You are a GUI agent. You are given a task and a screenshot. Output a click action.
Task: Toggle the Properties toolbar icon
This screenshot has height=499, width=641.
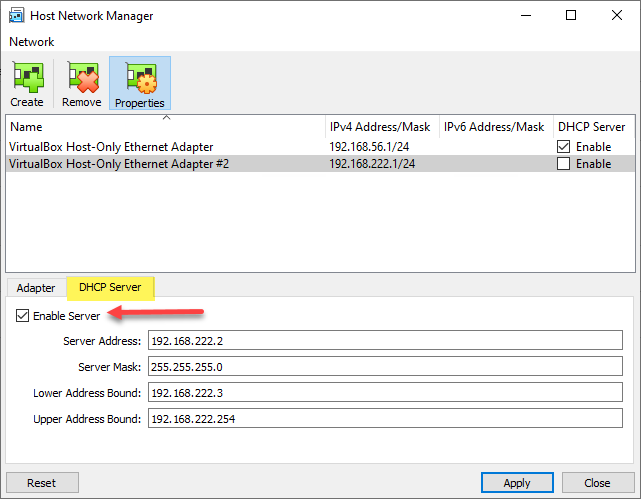[140, 83]
